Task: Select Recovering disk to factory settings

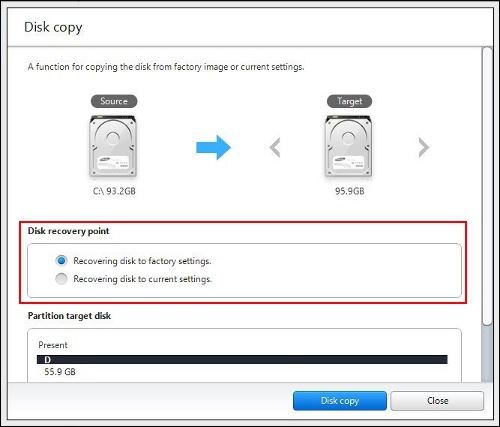Action: tap(61, 260)
